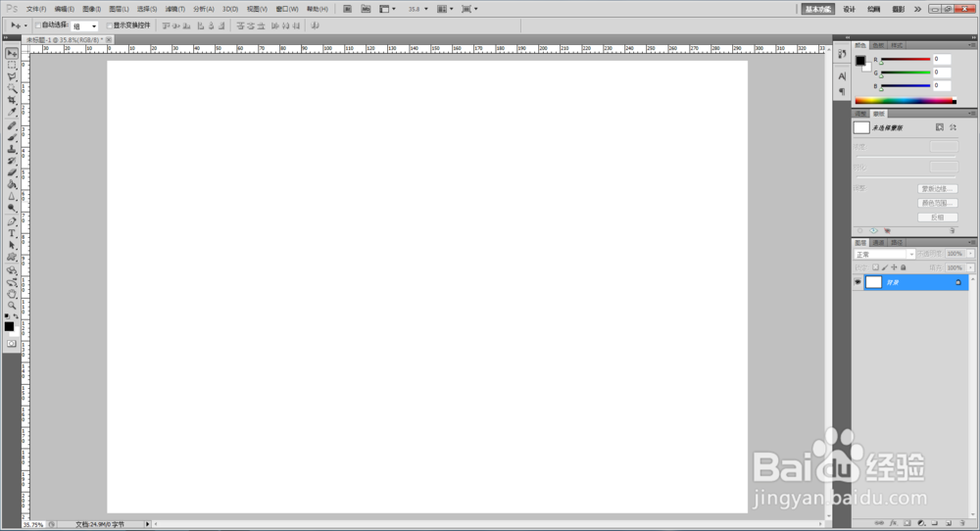Open the History panel icon in dock

842,54
